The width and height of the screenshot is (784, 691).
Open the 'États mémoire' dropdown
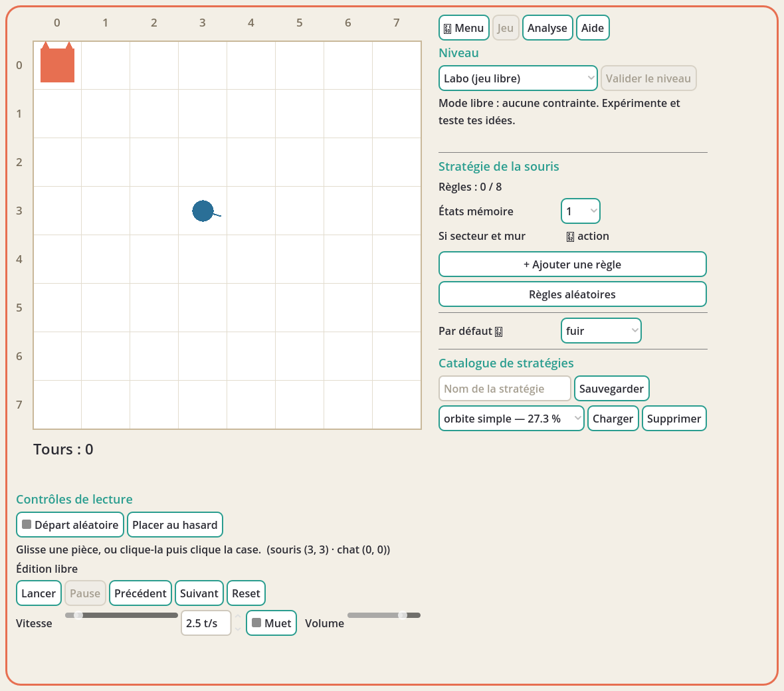click(581, 211)
